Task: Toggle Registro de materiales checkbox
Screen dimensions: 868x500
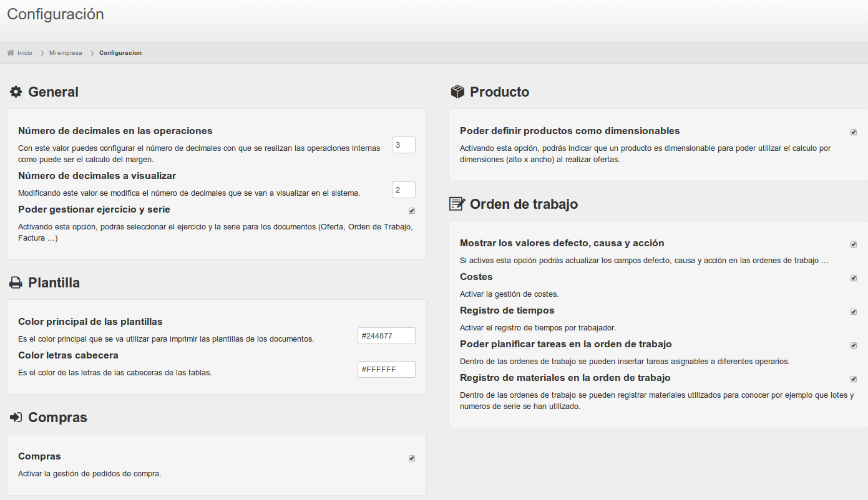Action: tap(854, 379)
